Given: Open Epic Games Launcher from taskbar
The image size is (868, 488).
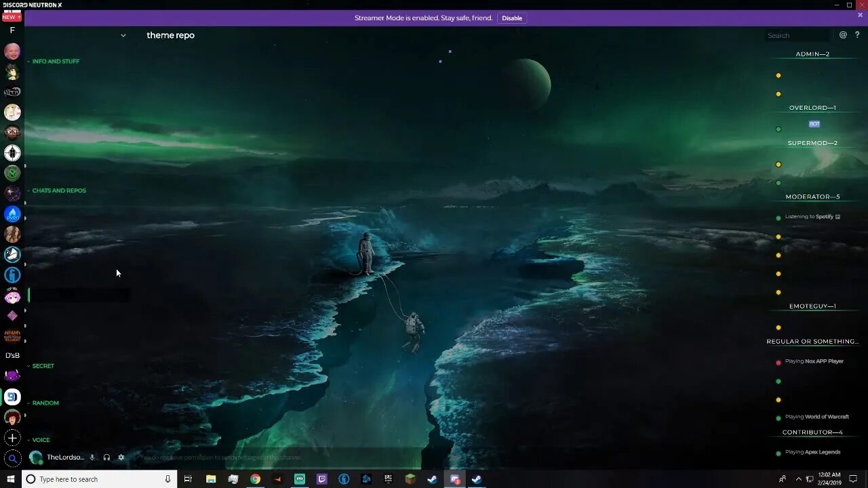Looking at the screenshot, I should pyautogui.click(x=389, y=479).
